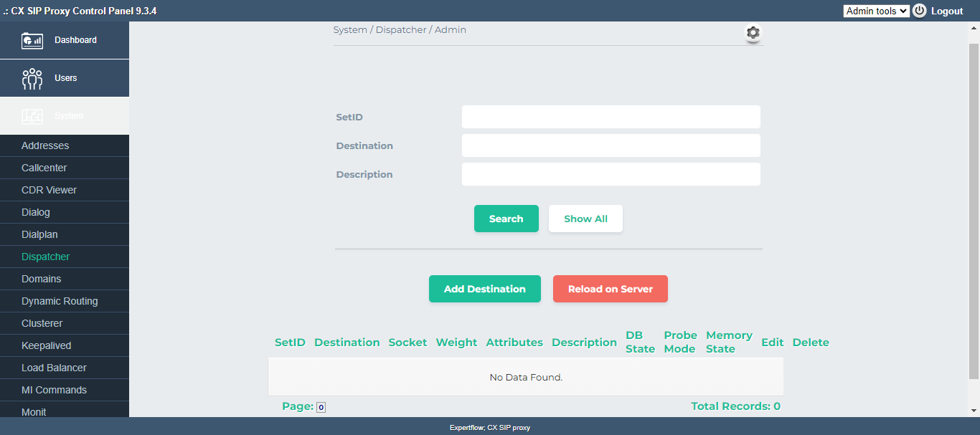Open the Addresses menu item
The height and width of the screenshot is (435, 980).
pyautogui.click(x=45, y=145)
